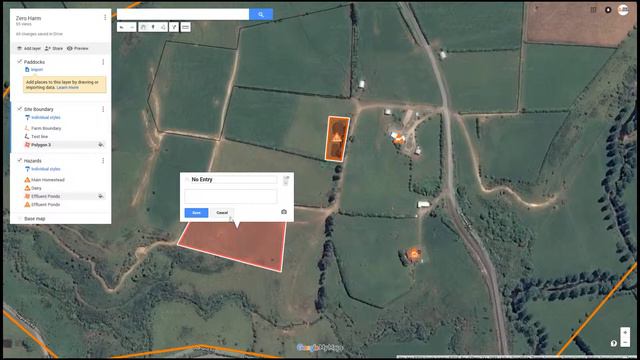Open Paddocks layer options menu

[103, 62]
